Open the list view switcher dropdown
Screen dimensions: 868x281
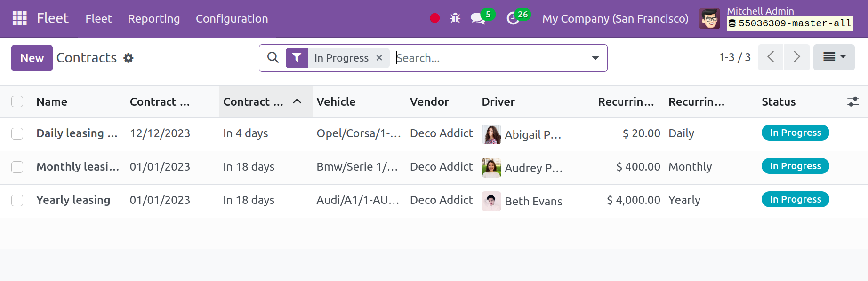point(834,57)
